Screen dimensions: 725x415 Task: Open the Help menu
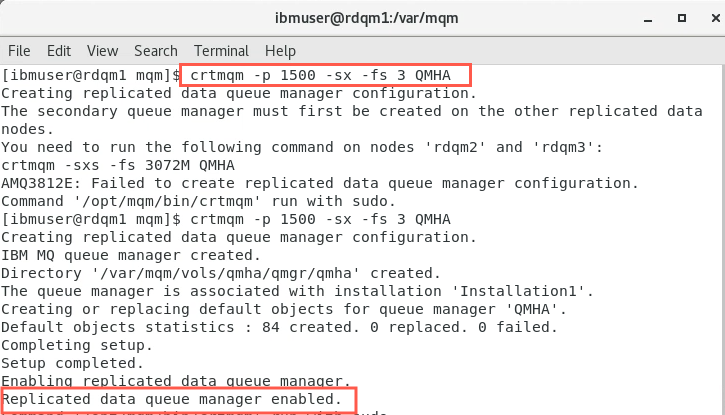coord(280,51)
